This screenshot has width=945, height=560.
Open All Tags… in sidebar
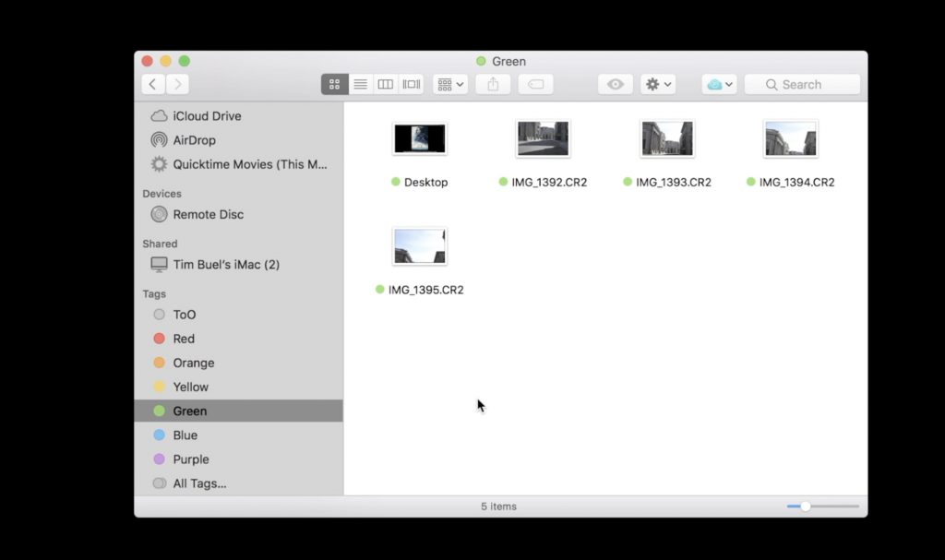(x=239, y=483)
